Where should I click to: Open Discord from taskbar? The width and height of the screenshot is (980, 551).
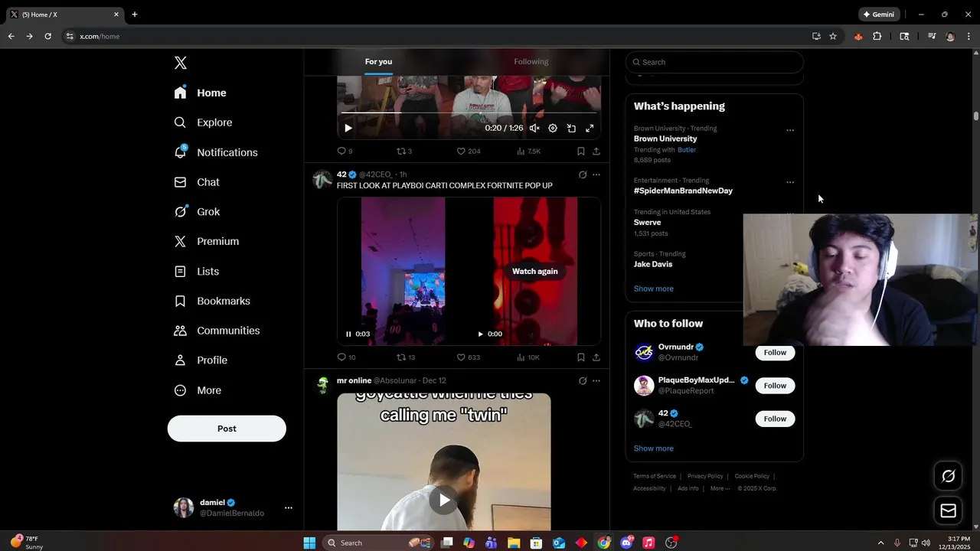[x=627, y=543]
